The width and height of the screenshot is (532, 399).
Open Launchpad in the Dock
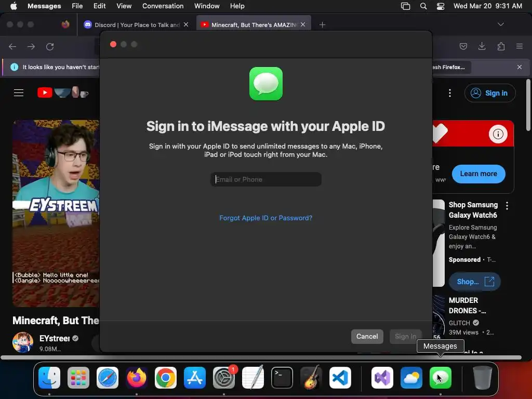78,378
